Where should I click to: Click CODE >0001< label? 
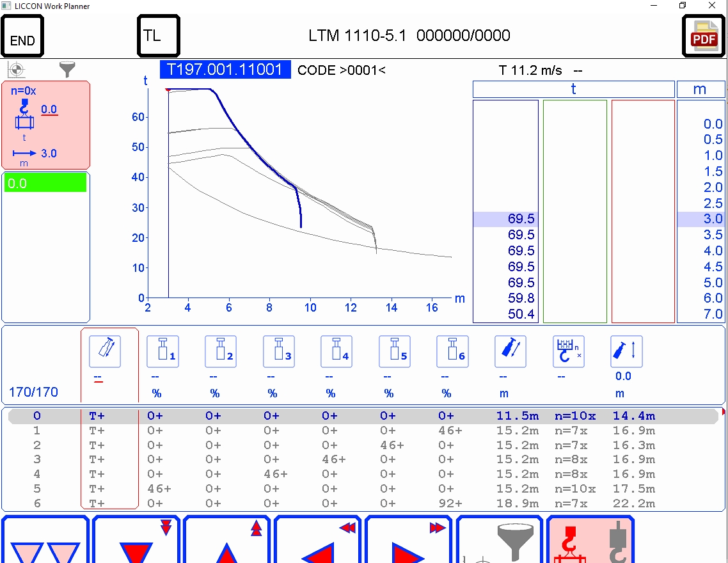(x=341, y=70)
